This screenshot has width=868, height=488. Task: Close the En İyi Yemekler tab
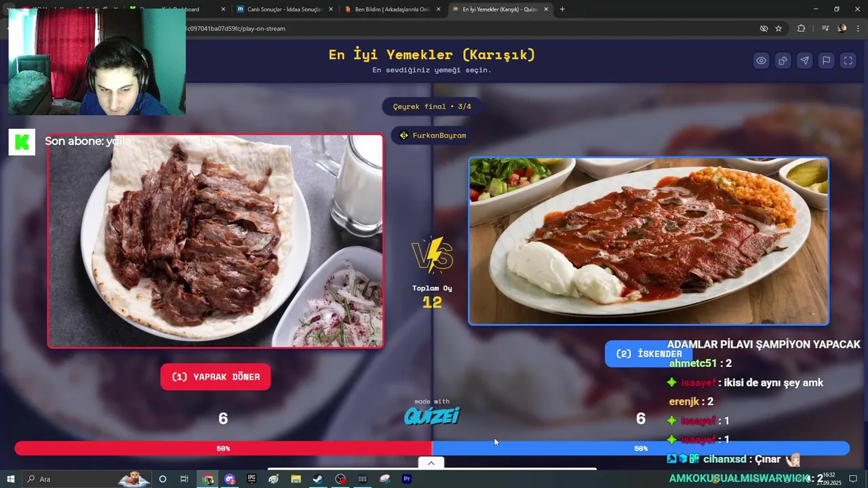point(546,9)
